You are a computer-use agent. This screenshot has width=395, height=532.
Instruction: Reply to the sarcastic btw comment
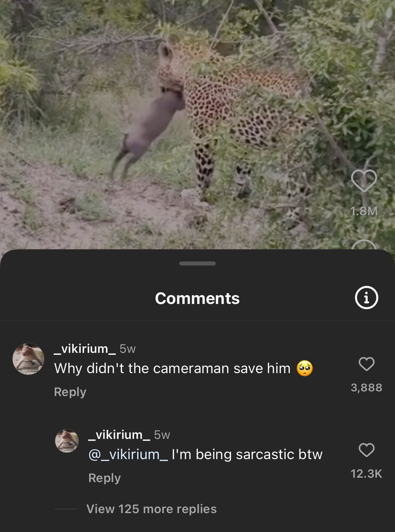tap(105, 478)
